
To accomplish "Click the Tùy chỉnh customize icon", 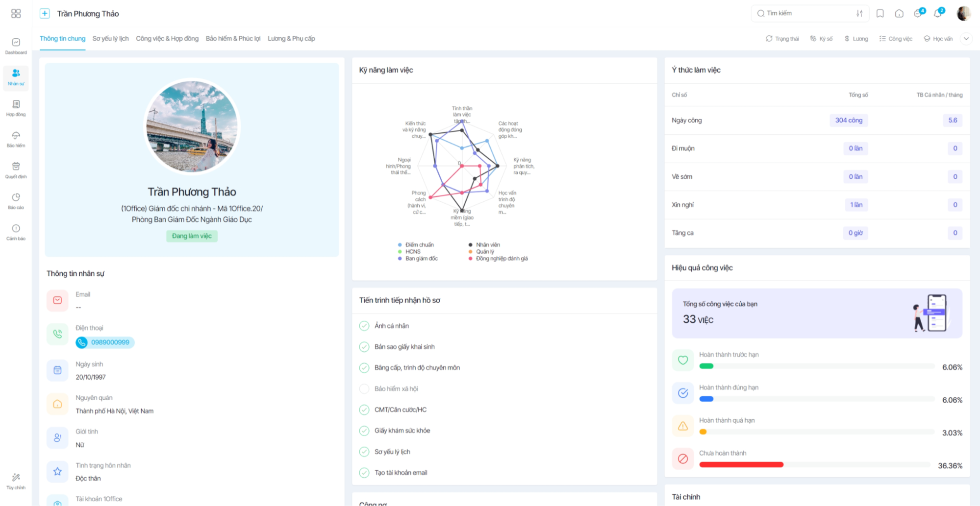I will pyautogui.click(x=16, y=481).
